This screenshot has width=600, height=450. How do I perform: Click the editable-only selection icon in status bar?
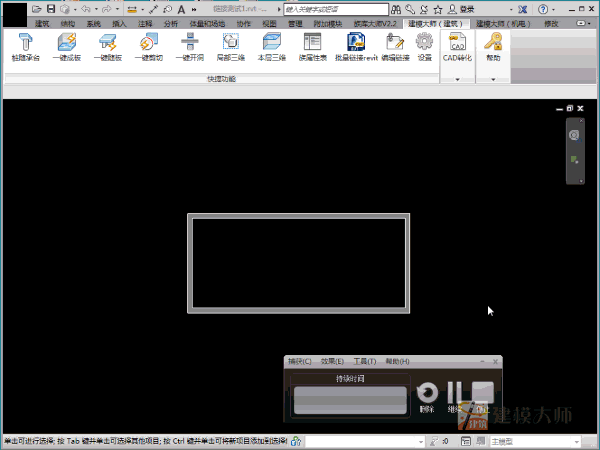(434, 441)
